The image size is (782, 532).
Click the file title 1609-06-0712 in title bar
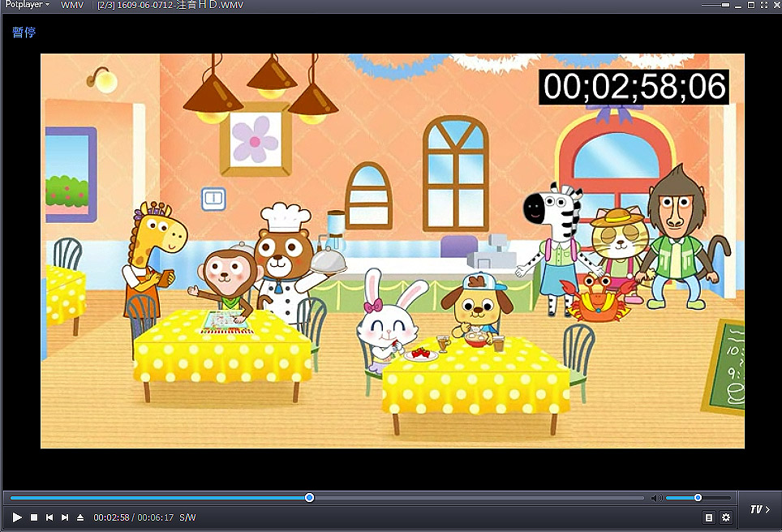170,5
